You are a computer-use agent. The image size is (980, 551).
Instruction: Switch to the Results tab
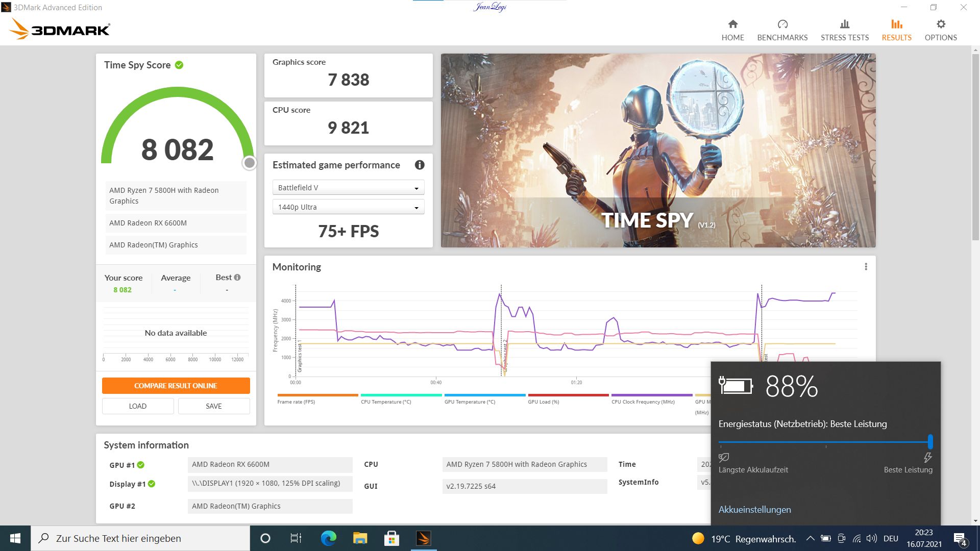[896, 31]
